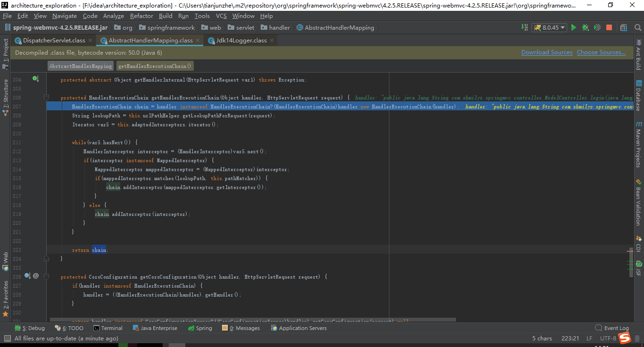
Task: Toggle the Terminal tool window
Action: click(x=108, y=328)
